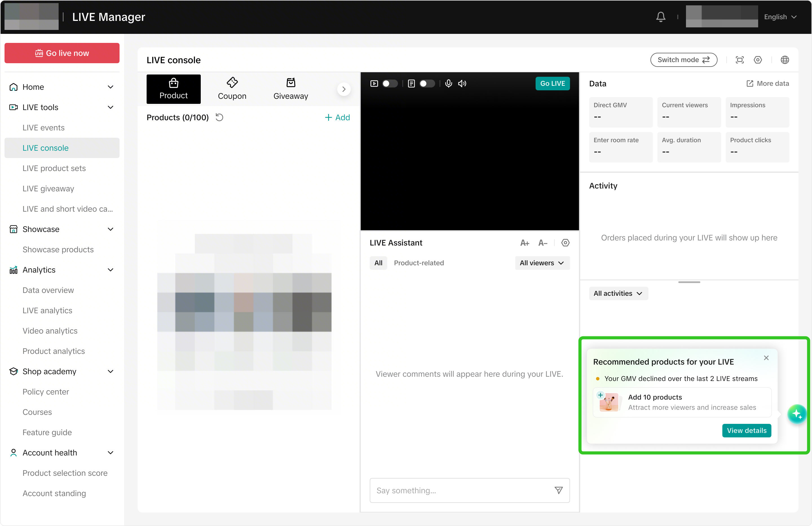Select the Product tab
812x526 pixels.
point(173,89)
